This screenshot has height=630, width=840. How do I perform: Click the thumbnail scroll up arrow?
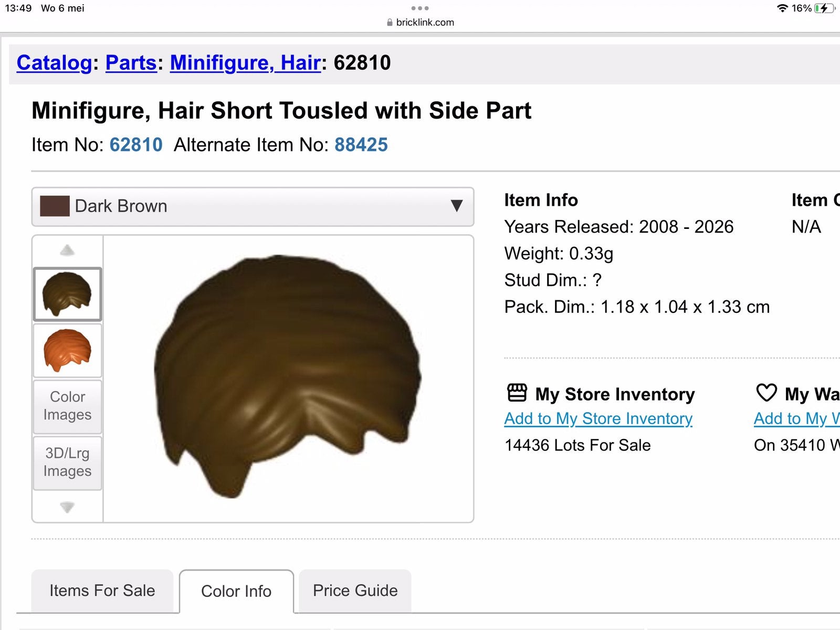tap(67, 250)
